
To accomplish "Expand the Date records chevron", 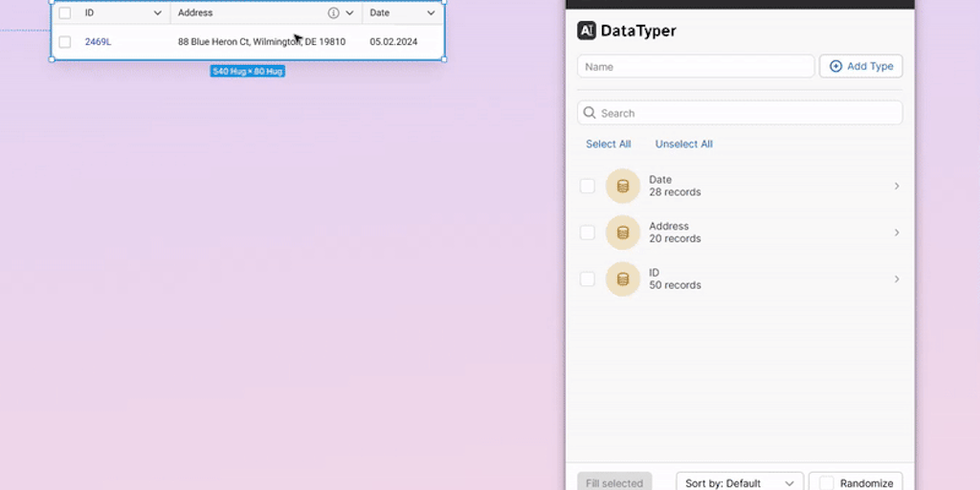I will pyautogui.click(x=897, y=186).
